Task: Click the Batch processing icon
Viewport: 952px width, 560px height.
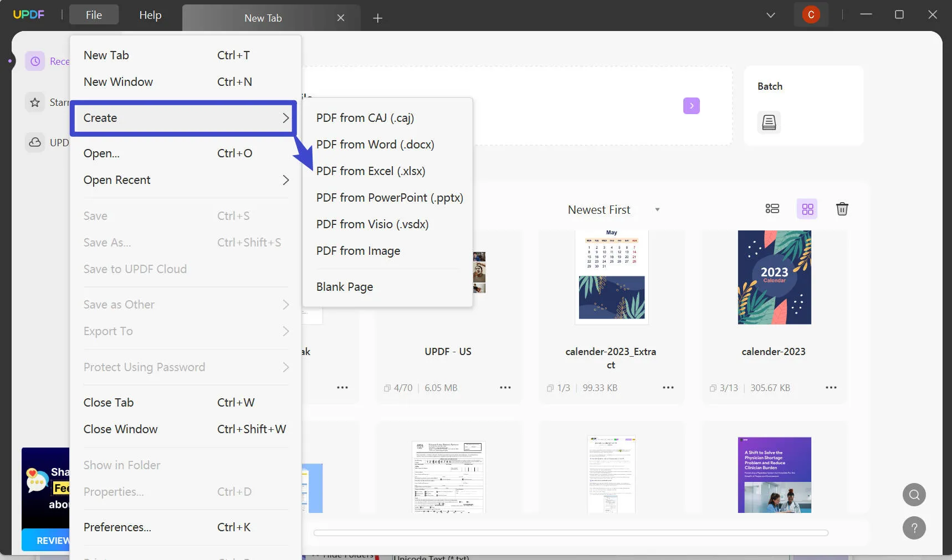Action: 769,122
